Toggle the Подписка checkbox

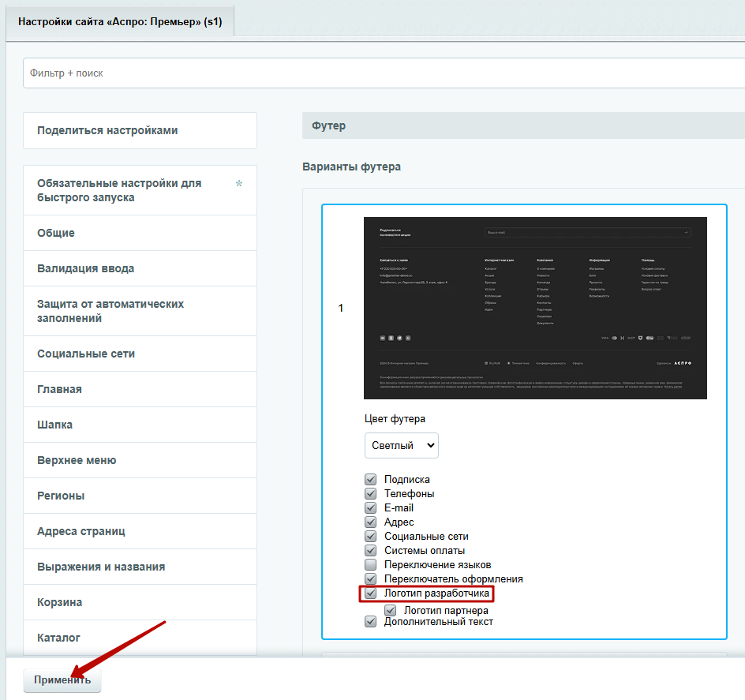coord(371,480)
